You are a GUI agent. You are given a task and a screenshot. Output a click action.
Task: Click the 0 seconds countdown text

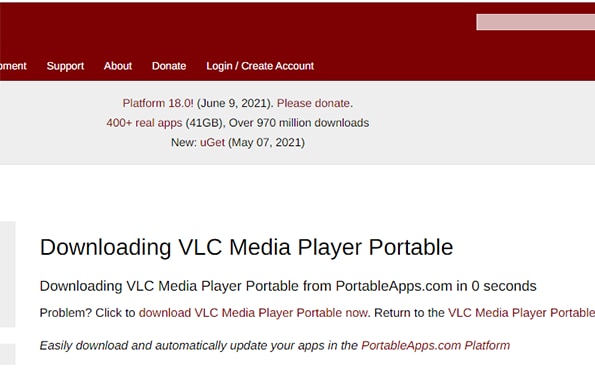504,286
